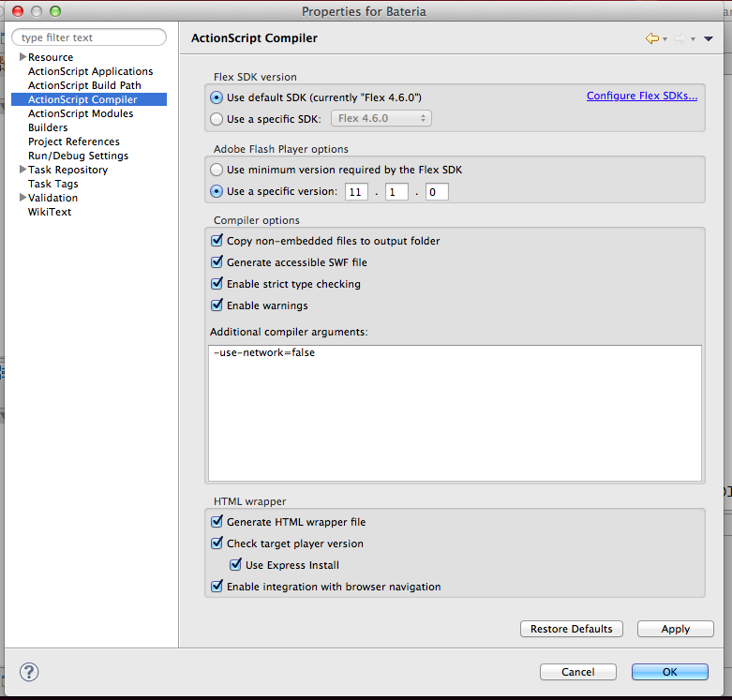Screen dimensions: 732x700
Task: Open the help question mark icon
Action: pyautogui.click(x=29, y=672)
